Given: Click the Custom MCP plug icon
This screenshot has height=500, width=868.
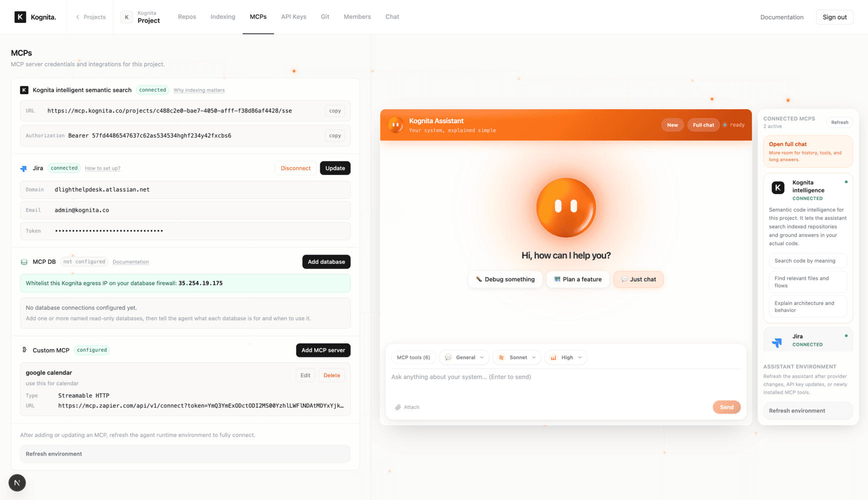Looking at the screenshot, I should [x=24, y=350].
